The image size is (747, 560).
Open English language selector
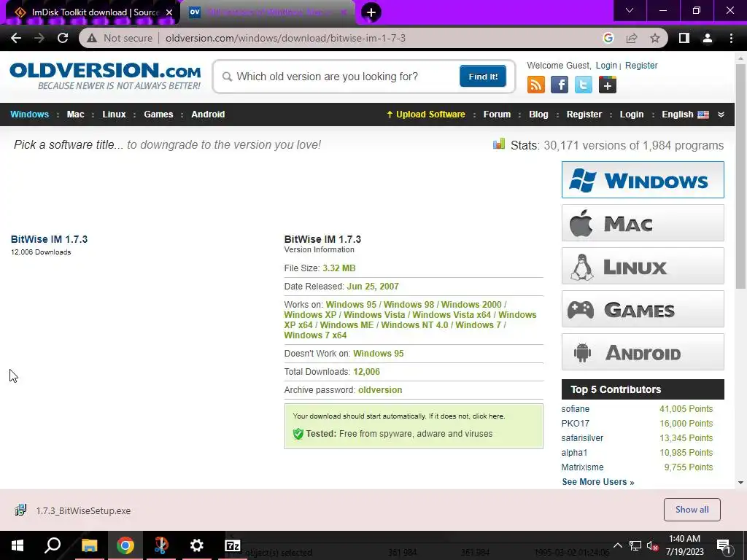[x=685, y=114]
